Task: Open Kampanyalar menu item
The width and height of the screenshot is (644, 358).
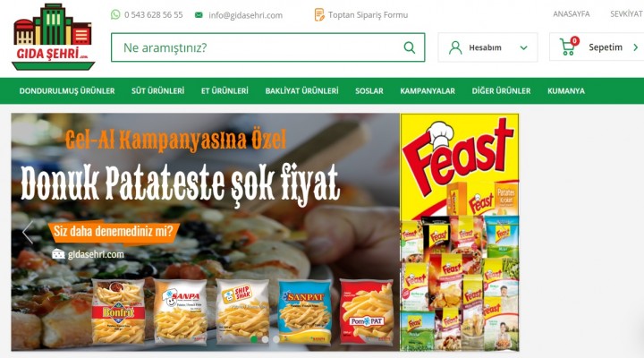Action: 428,90
